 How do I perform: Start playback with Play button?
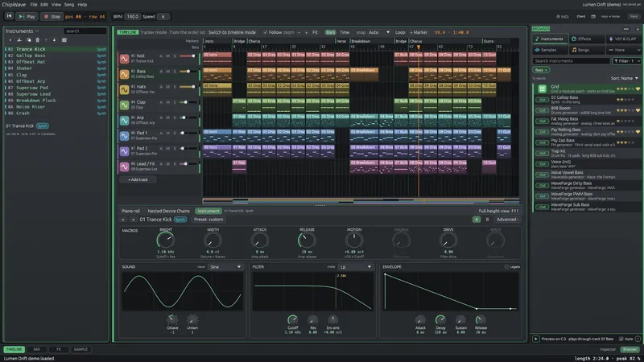point(27,16)
